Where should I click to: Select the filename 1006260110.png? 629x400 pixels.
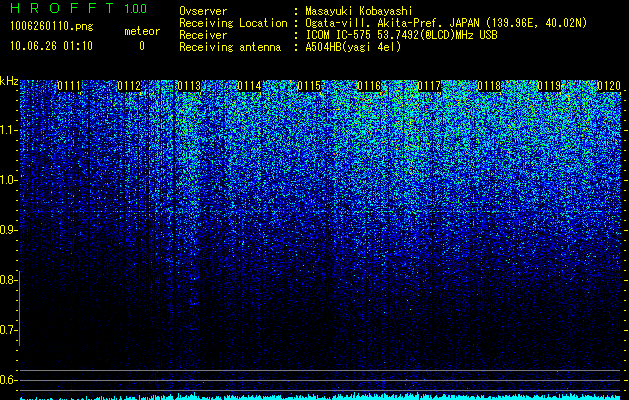52,26
